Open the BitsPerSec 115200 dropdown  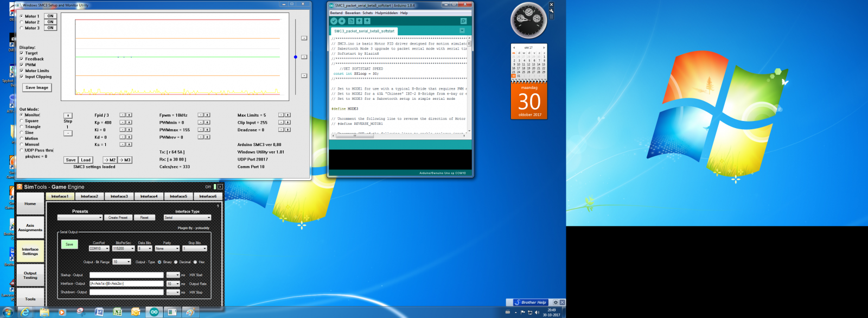click(x=123, y=249)
